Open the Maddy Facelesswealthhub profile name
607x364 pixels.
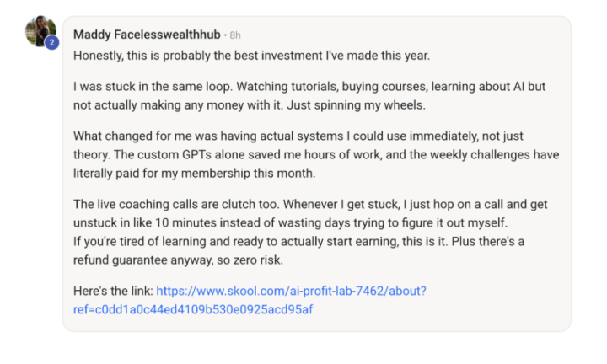148,35
